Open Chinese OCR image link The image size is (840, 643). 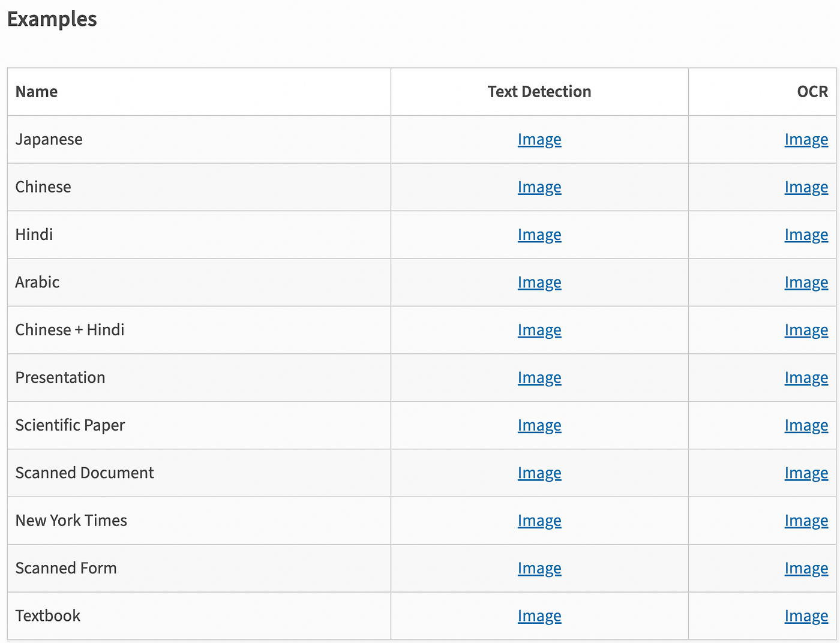pos(806,187)
